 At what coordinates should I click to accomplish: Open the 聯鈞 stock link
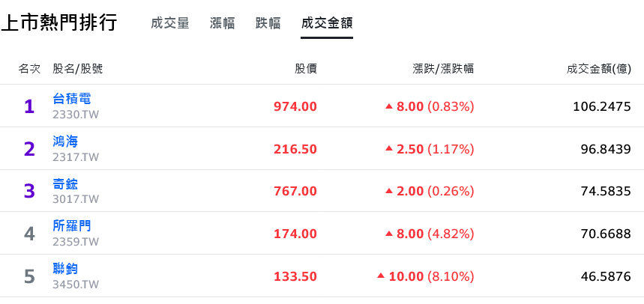[65, 269]
